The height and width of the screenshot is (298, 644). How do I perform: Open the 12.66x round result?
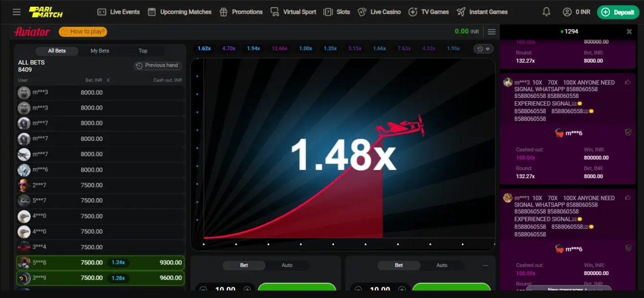tap(279, 48)
